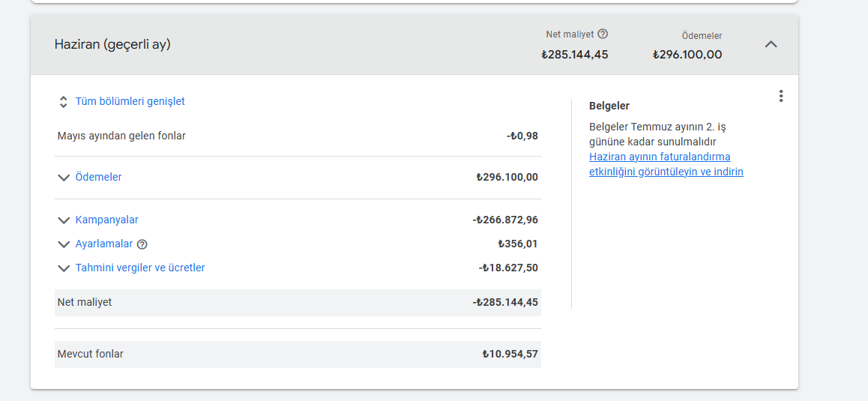Click the Ayarlamalar link text

[x=103, y=244]
